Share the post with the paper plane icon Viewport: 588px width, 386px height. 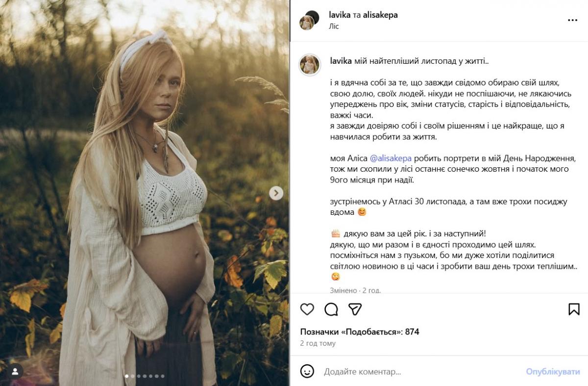(355, 309)
